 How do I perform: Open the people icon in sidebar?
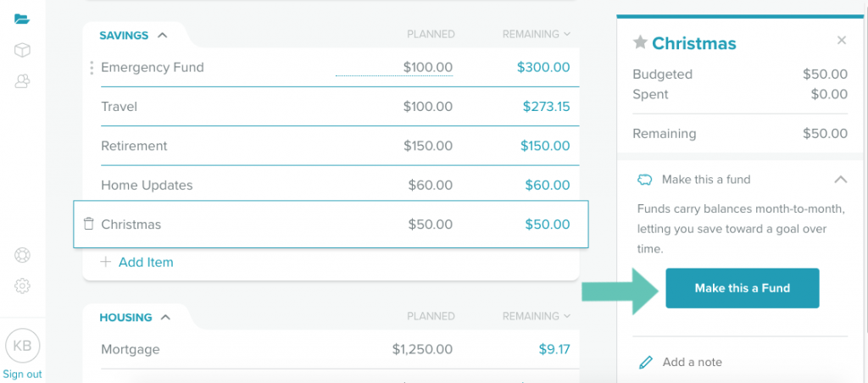22,81
